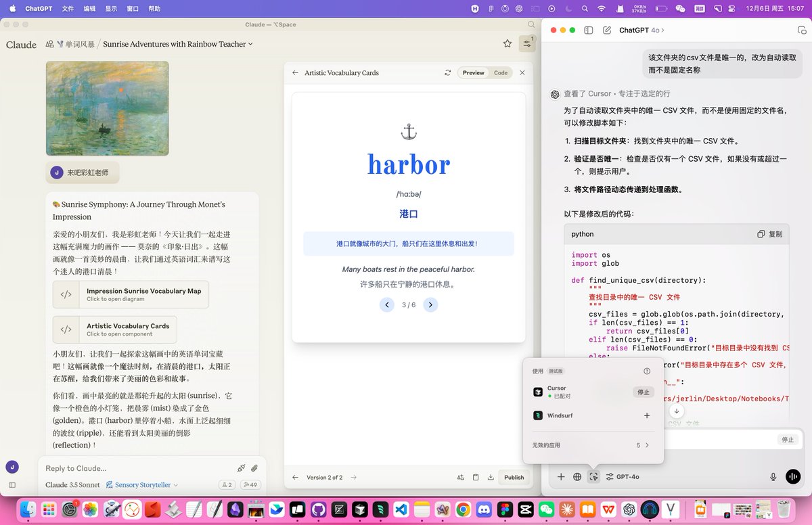
Task: Publish the artifact
Action: (x=514, y=477)
